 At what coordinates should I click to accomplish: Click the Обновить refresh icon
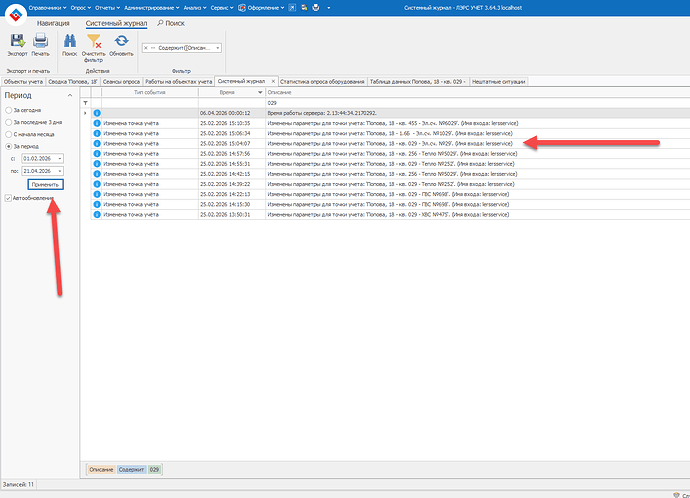pyautogui.click(x=121, y=41)
